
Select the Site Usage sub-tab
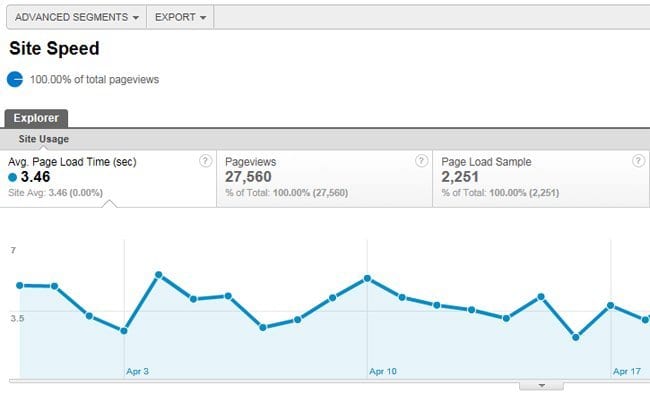[x=44, y=139]
